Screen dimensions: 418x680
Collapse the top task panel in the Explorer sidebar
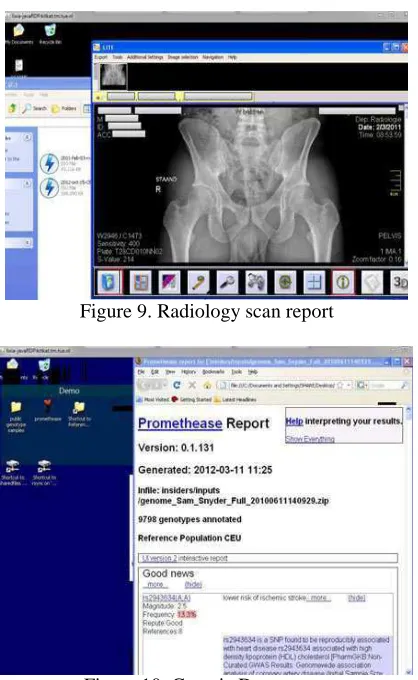[x=27, y=137]
